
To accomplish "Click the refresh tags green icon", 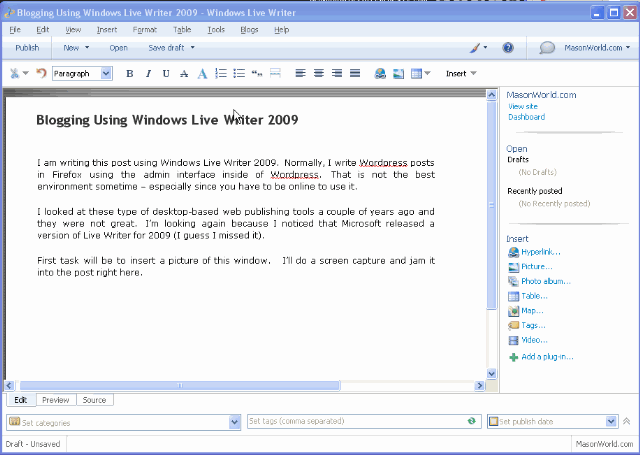I will pyautogui.click(x=471, y=421).
